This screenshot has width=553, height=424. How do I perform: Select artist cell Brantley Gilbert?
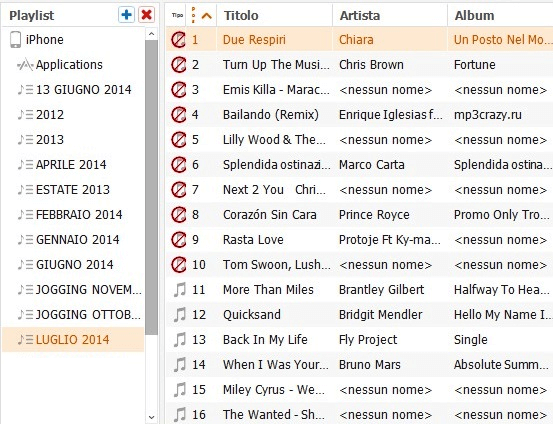(x=382, y=290)
